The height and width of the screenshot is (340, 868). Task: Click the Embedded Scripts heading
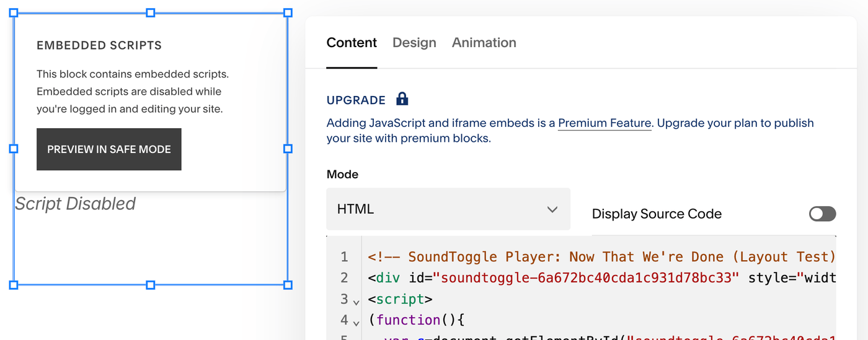pyautogui.click(x=99, y=45)
